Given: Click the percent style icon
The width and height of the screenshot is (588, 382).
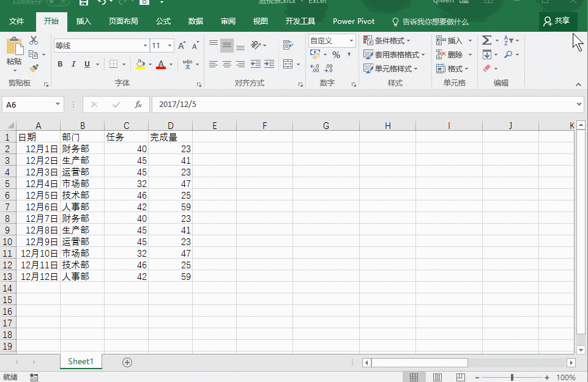Looking at the screenshot, I should coord(336,55).
